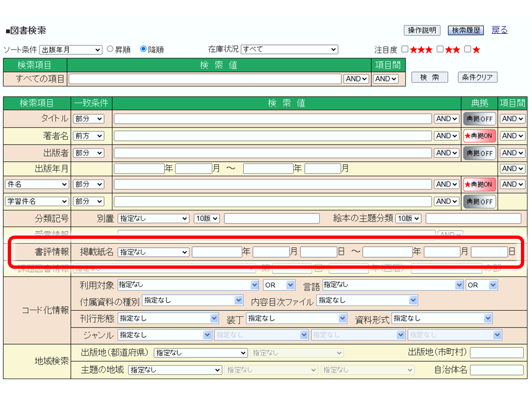Toggle the 典拠ON button in the 件名 row

(479, 184)
